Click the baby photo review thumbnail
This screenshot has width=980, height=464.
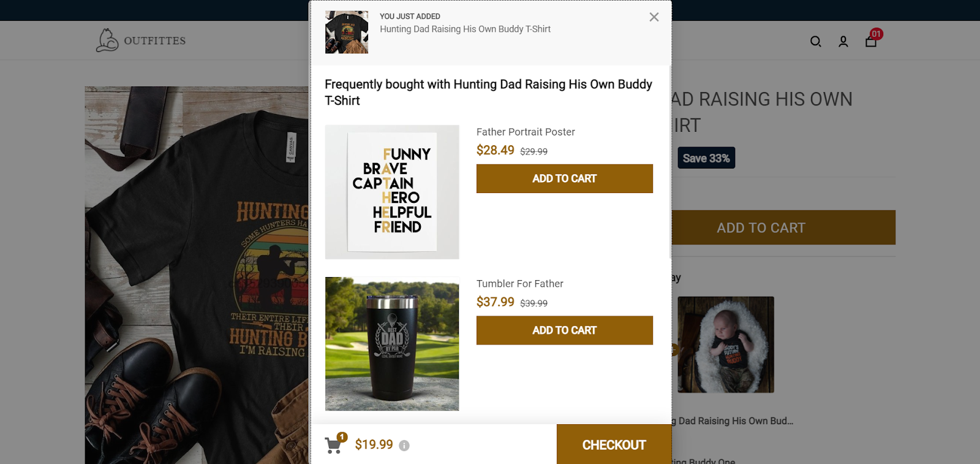[726, 344]
